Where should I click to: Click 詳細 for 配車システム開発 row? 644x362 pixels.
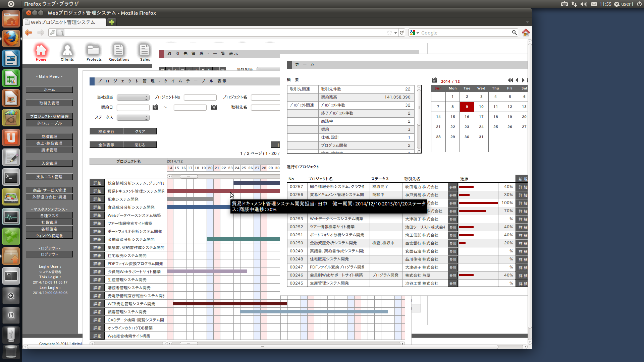click(97, 199)
